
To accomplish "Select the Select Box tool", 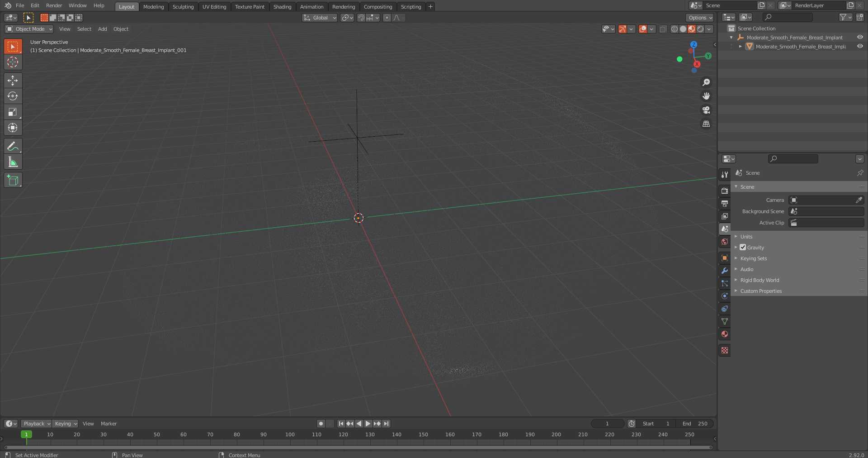I will coord(13,47).
